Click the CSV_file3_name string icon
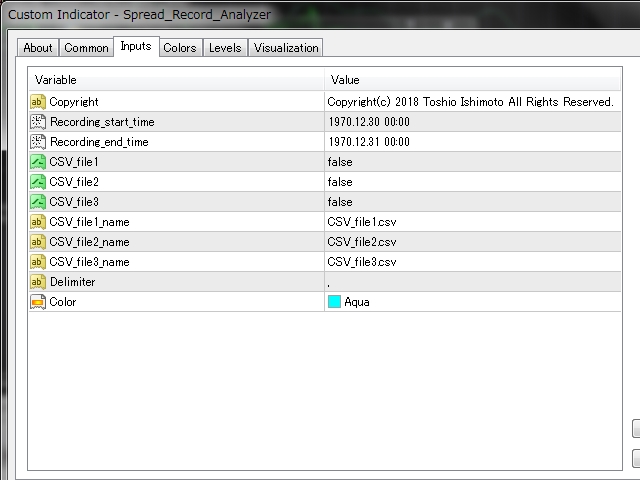This screenshot has width=640, height=480. (38, 262)
